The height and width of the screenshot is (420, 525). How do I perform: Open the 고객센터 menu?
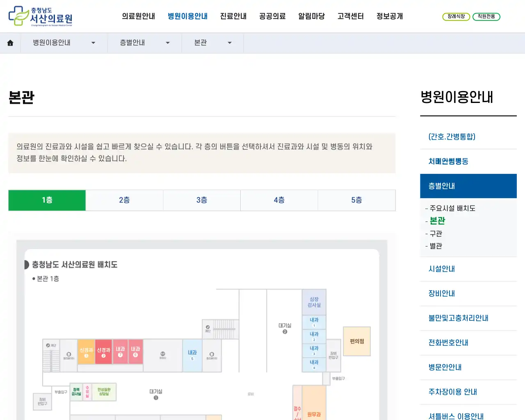pos(351,16)
